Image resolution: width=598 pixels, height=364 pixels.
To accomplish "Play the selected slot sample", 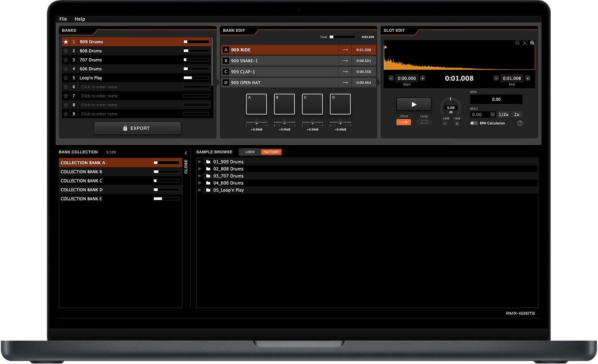I will pyautogui.click(x=414, y=104).
